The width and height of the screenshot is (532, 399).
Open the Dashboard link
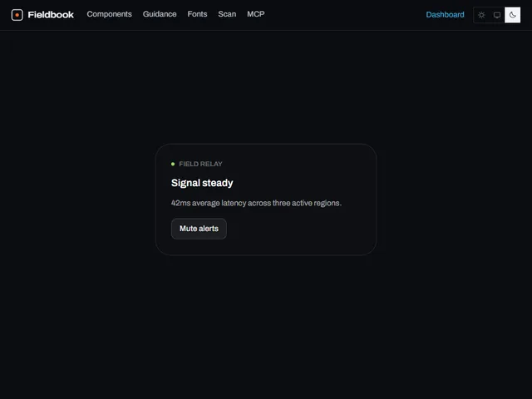click(445, 15)
